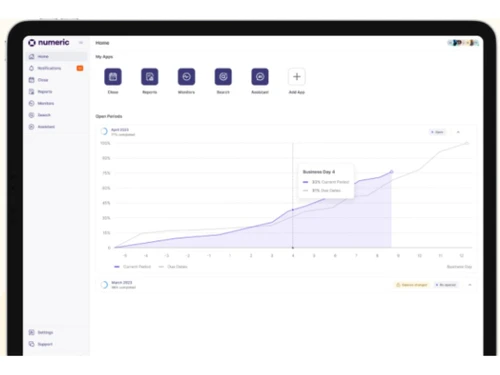Click the Numeric logo in the sidebar

(x=49, y=42)
